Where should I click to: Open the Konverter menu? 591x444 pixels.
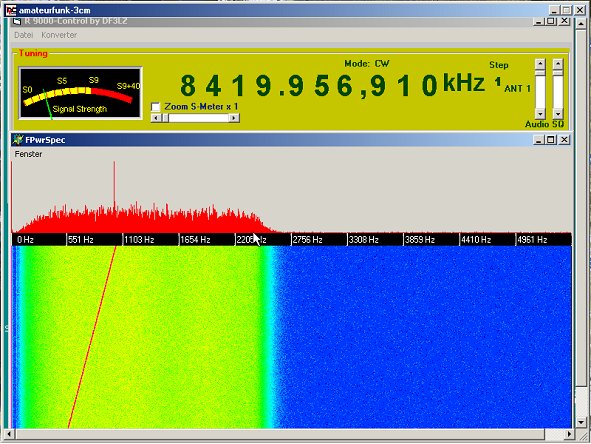pyautogui.click(x=59, y=35)
